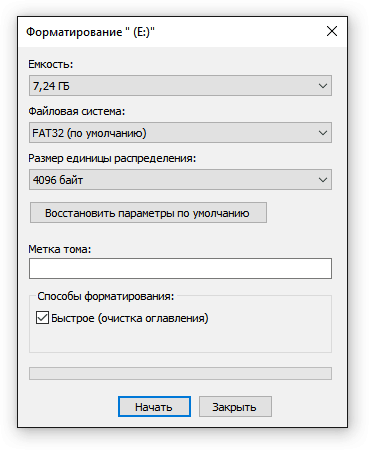Click Восстановить параметры по умолчанию button
This screenshot has height=450, width=369.
click(x=148, y=213)
